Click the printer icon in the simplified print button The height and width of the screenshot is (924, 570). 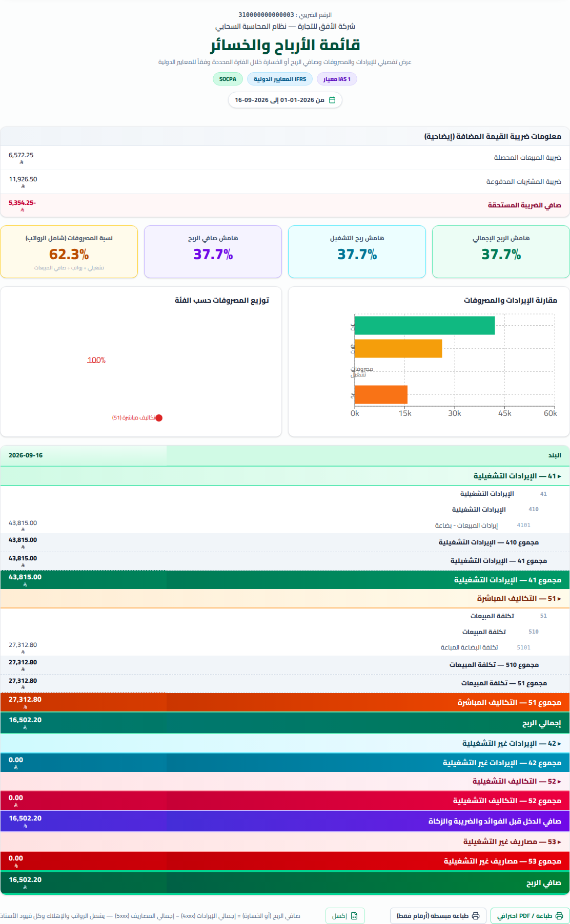pyautogui.click(x=475, y=916)
